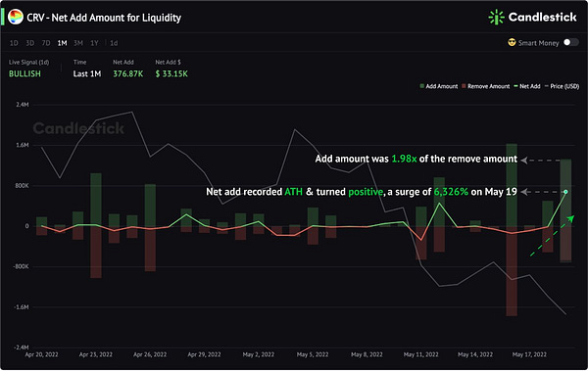
Task: Click the Net Add green line swatch
Action: 515,86
